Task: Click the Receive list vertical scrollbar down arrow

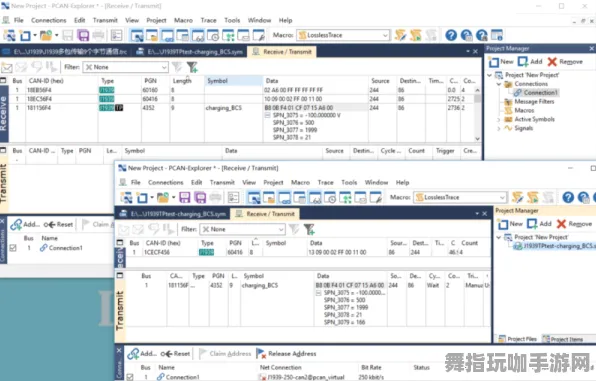Action: tap(477, 139)
